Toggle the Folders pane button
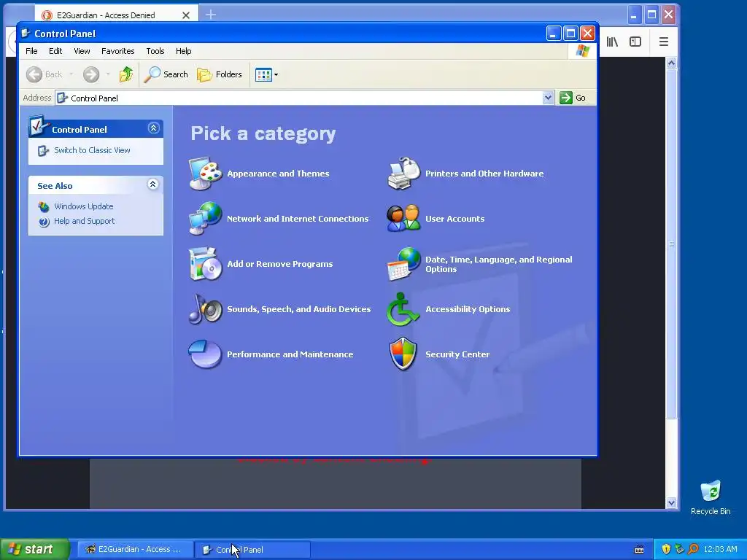 [220, 74]
